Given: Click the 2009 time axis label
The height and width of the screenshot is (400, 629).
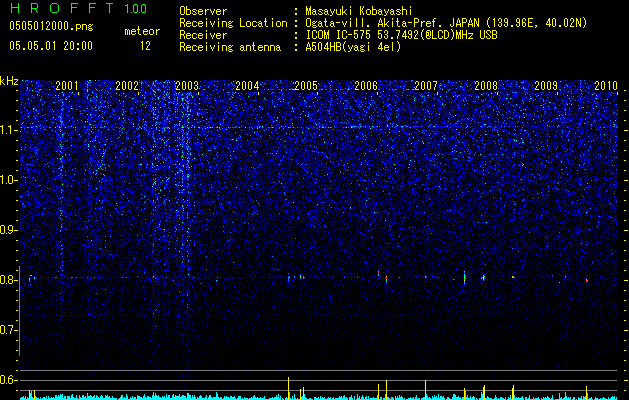Looking at the screenshot, I should [546, 85].
